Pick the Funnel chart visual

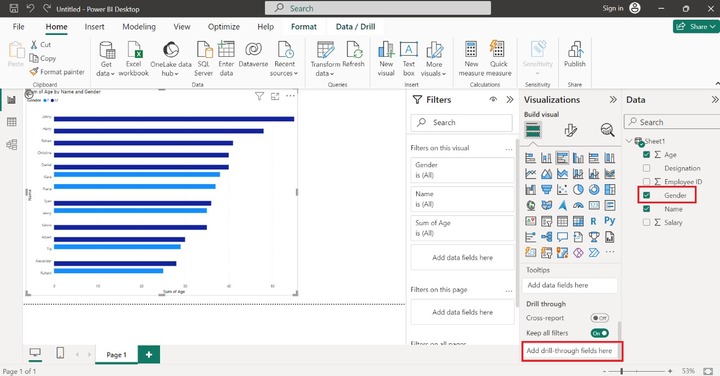[x=546, y=190]
